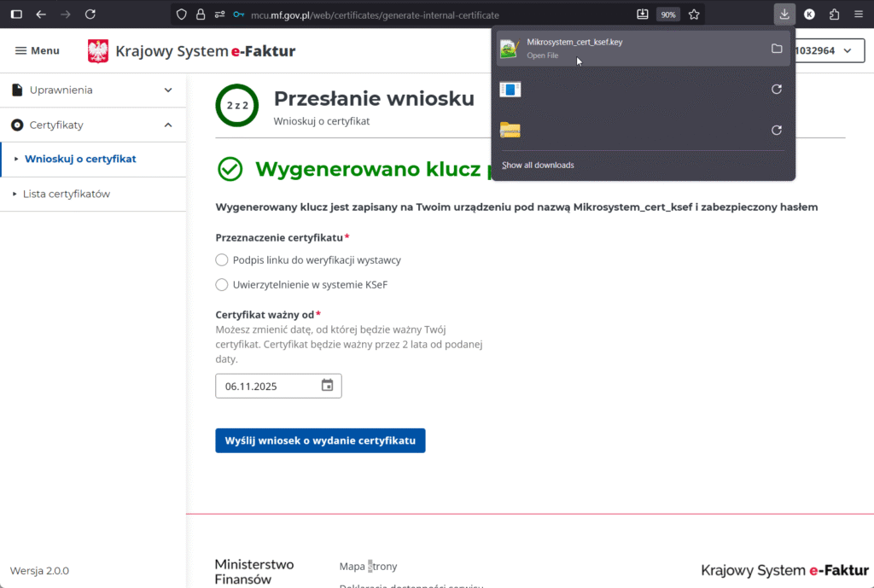Select Podpis linku do weryfikacji wystawcy option
The image size is (874, 588).
click(222, 260)
